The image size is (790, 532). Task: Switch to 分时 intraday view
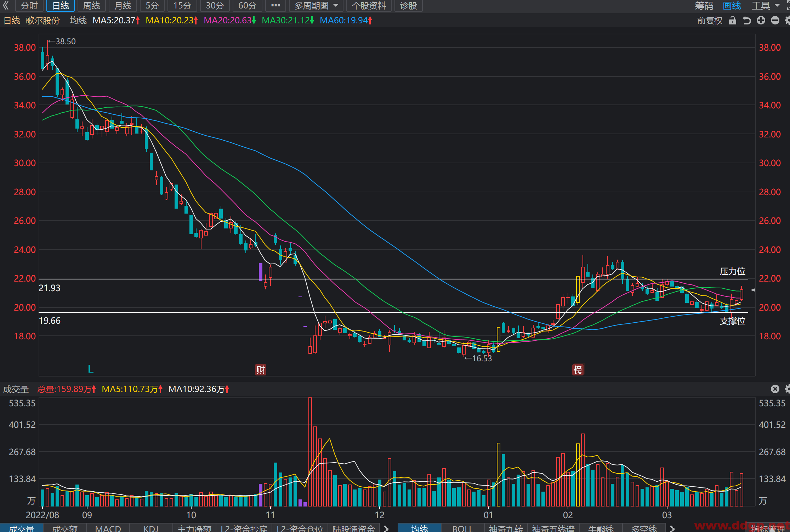[x=29, y=6]
